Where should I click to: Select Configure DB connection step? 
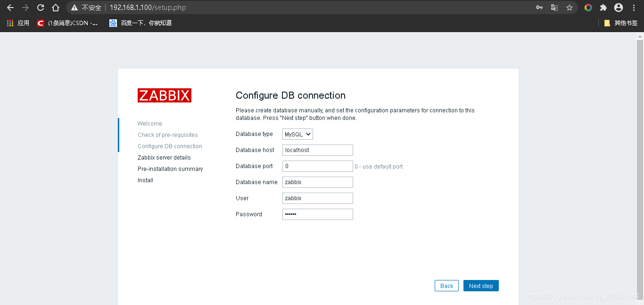(x=170, y=146)
